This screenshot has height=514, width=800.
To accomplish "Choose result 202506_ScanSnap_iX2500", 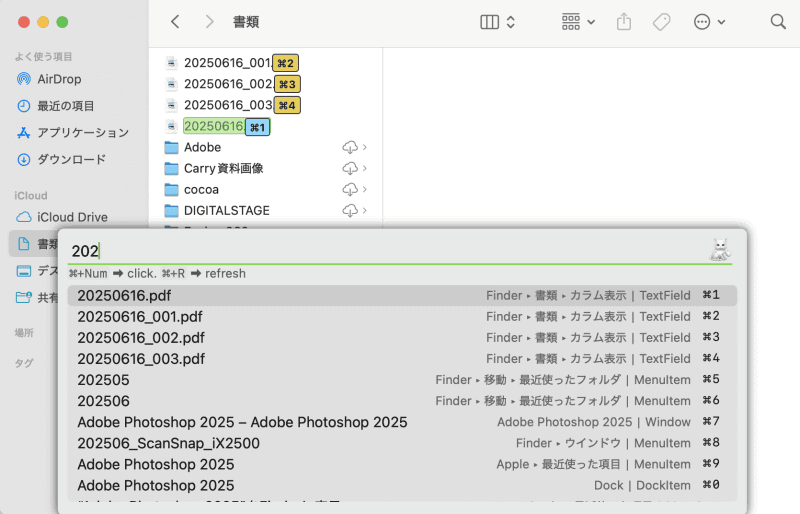I will [402, 443].
